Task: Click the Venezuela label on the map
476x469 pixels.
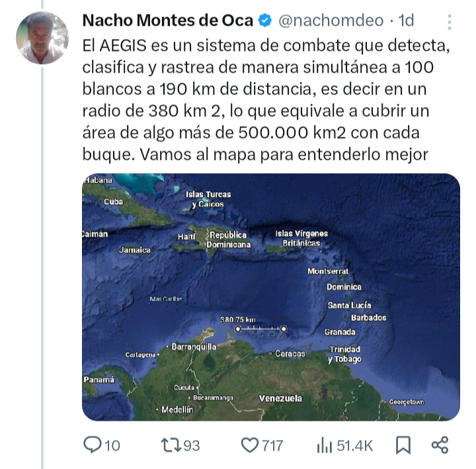Action: (x=280, y=398)
